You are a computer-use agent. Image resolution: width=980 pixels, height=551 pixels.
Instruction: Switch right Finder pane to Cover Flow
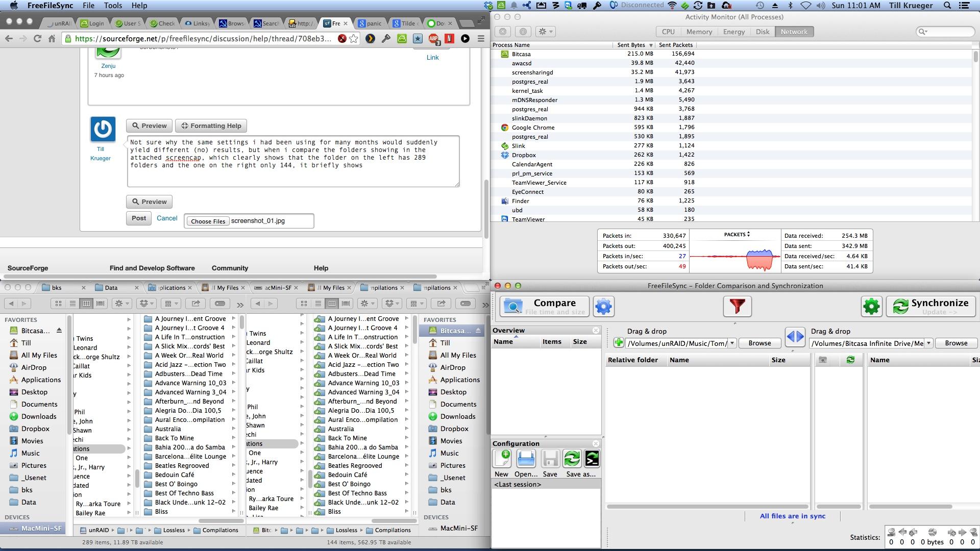(x=346, y=304)
